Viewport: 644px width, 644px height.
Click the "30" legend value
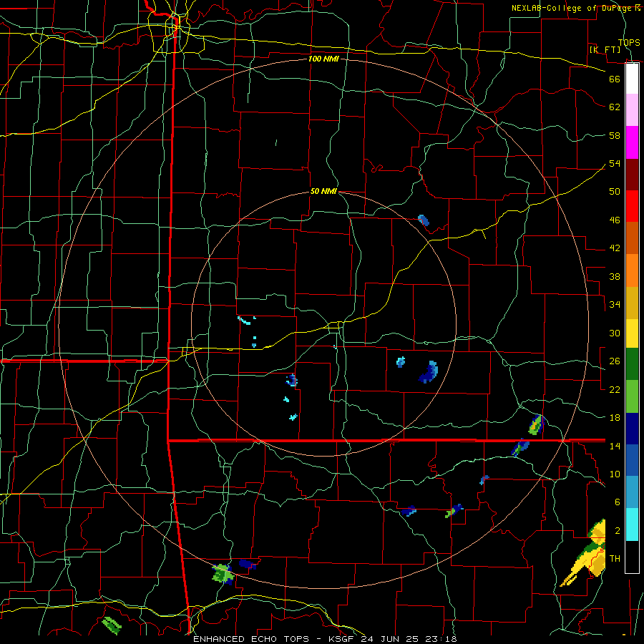point(615,333)
